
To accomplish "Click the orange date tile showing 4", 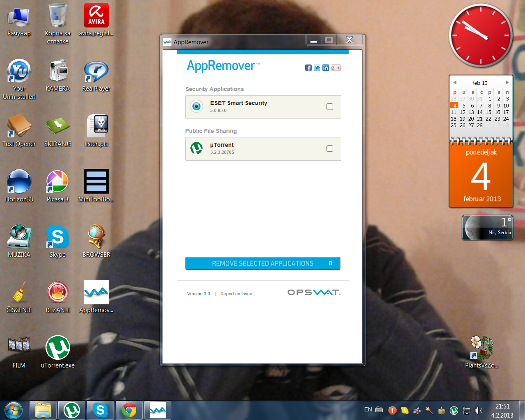I will coord(481,175).
